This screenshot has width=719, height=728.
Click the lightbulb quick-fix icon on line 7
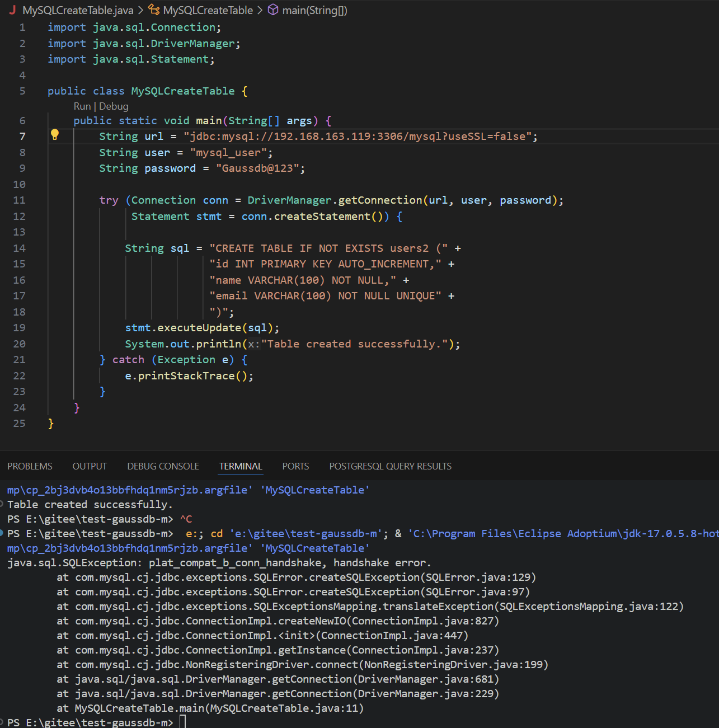(x=55, y=134)
